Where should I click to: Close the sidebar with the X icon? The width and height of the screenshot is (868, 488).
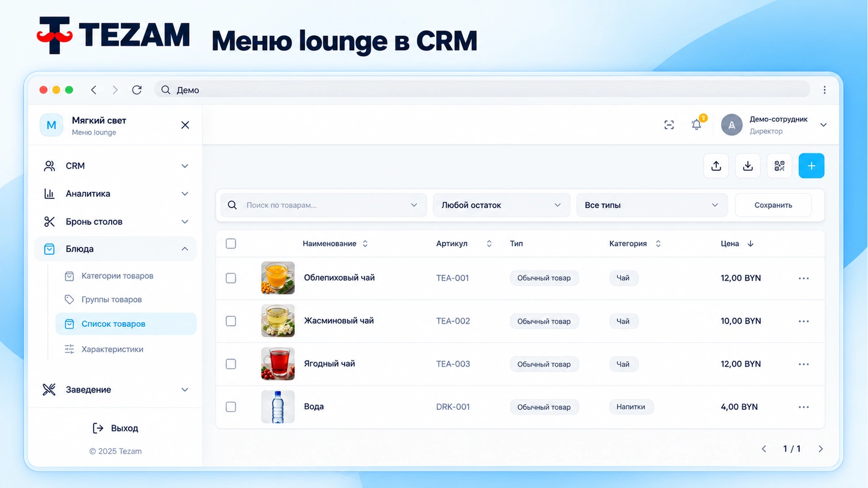coord(185,125)
